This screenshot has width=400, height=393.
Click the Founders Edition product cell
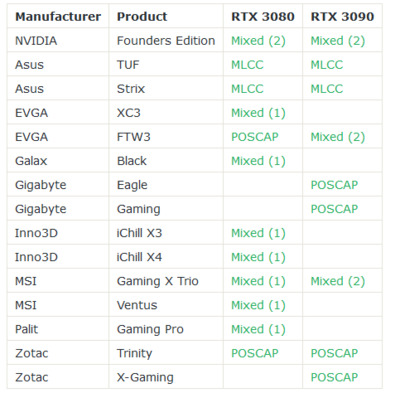[166, 41]
